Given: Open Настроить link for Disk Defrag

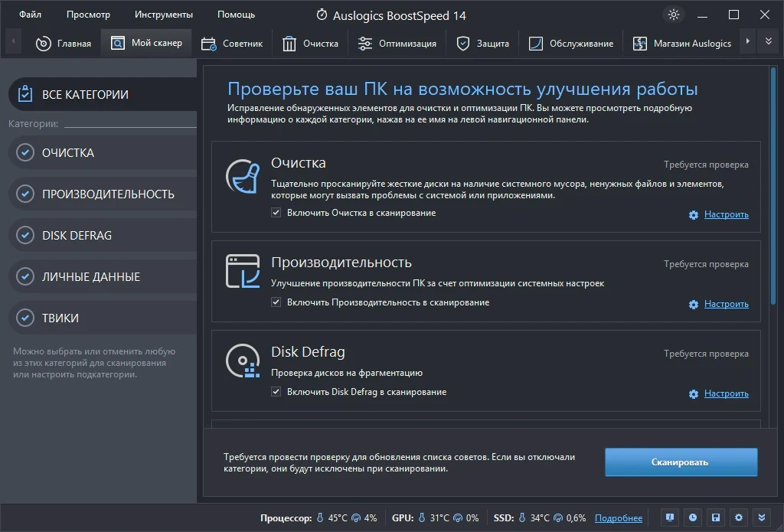Looking at the screenshot, I should click(x=726, y=393).
